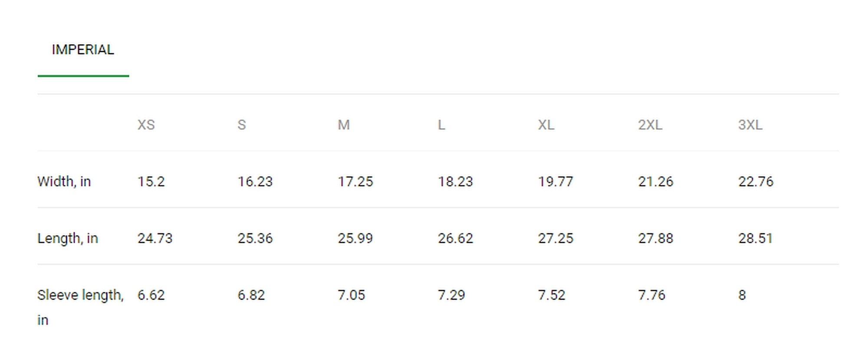868x354 pixels.
Task: Select the M width value 17.25
Action: click(355, 182)
